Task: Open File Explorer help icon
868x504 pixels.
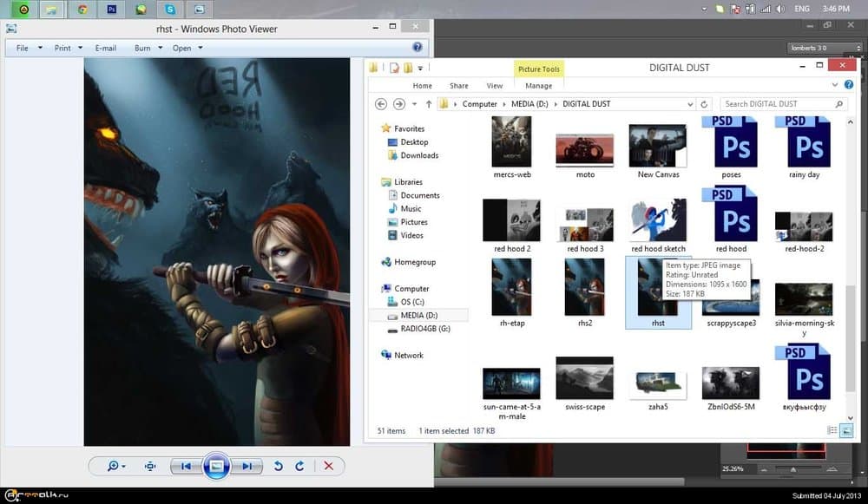Action: (x=849, y=85)
